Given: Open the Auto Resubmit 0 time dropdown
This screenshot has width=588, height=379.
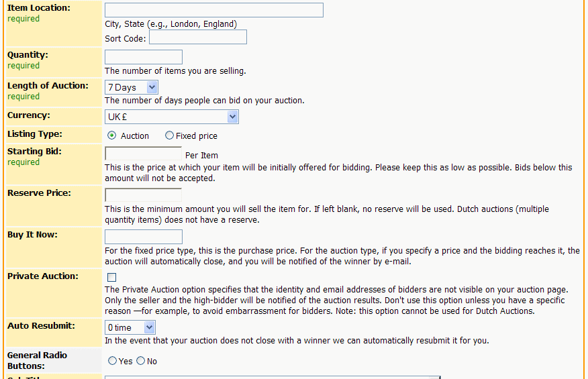Looking at the screenshot, I should [x=130, y=327].
